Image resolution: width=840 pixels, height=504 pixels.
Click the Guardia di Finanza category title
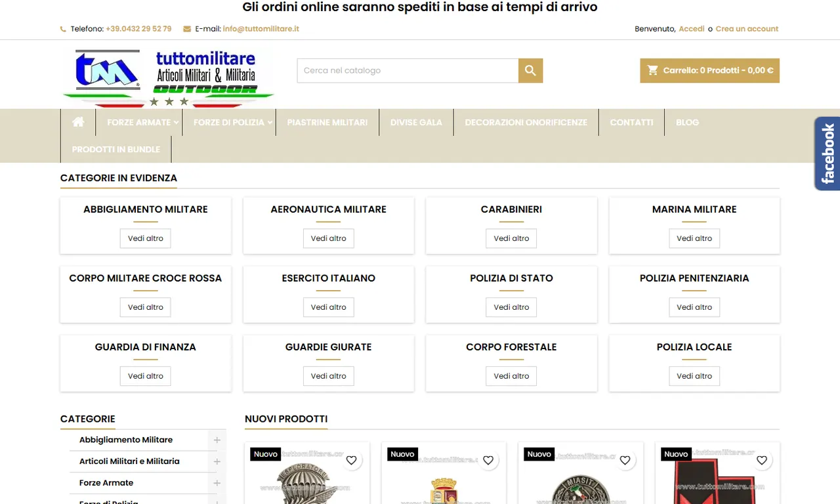click(146, 347)
